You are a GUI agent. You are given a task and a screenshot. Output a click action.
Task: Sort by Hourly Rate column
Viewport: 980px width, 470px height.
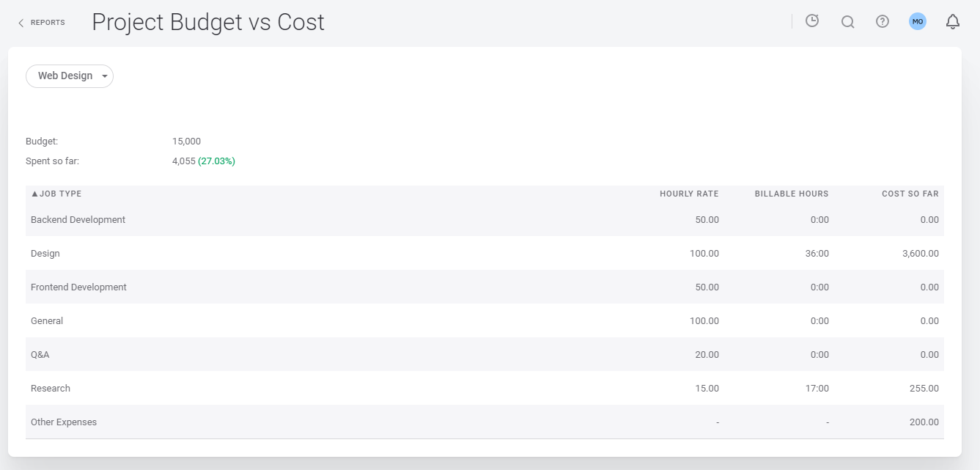(689, 194)
